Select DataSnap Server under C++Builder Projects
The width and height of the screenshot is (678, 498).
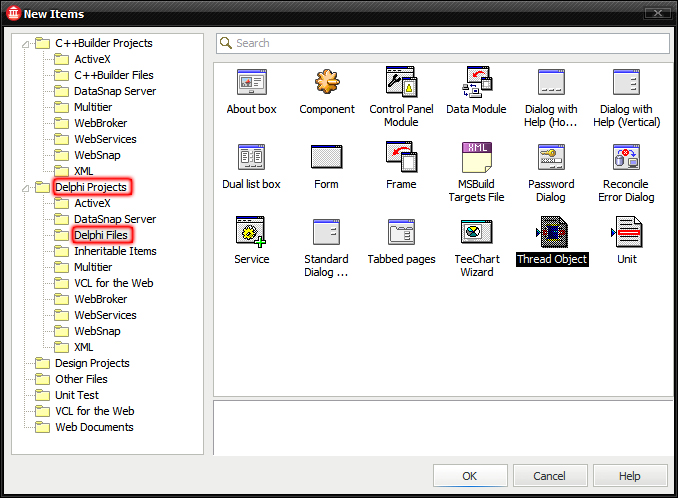tap(115, 91)
